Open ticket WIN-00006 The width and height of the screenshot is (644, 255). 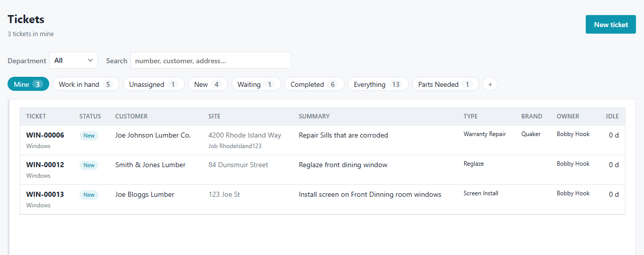pyautogui.click(x=45, y=135)
